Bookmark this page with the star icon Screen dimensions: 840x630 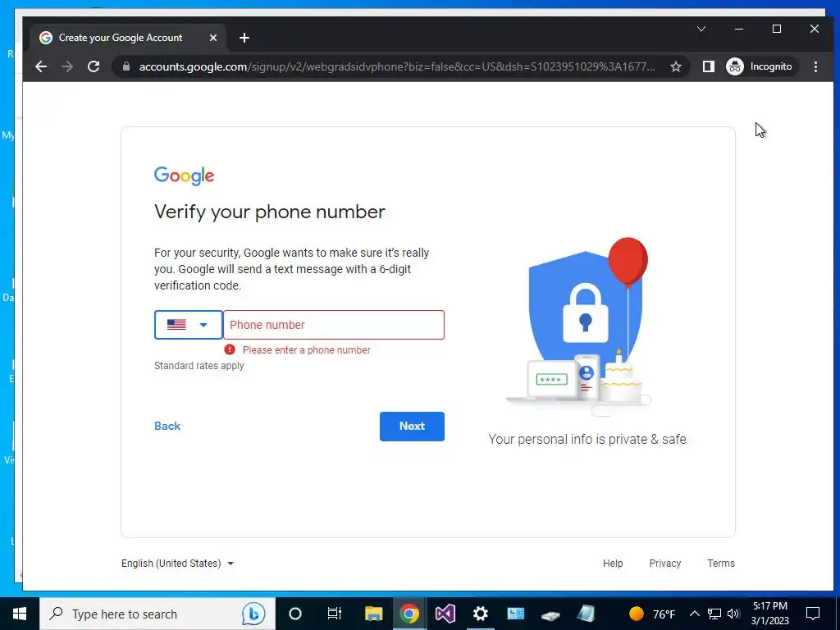coord(676,66)
